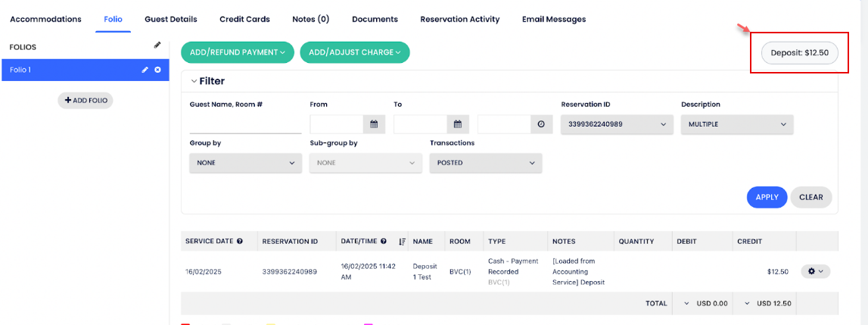This screenshot has width=868, height=325.
Task: Click the Service Date help icon
Action: click(x=240, y=242)
